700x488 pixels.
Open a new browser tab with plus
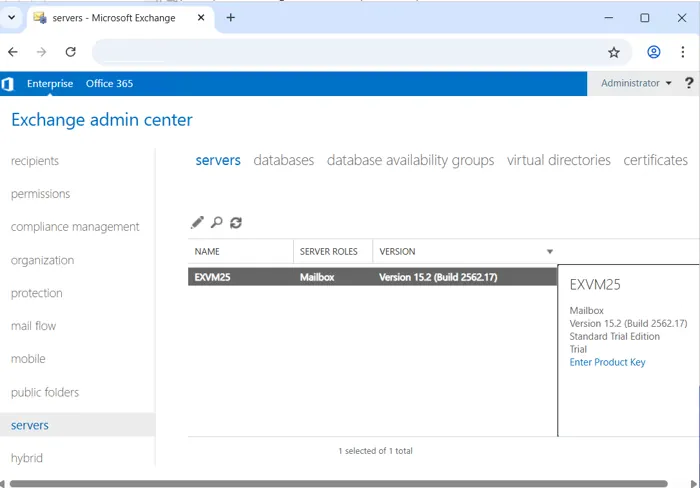pos(230,18)
